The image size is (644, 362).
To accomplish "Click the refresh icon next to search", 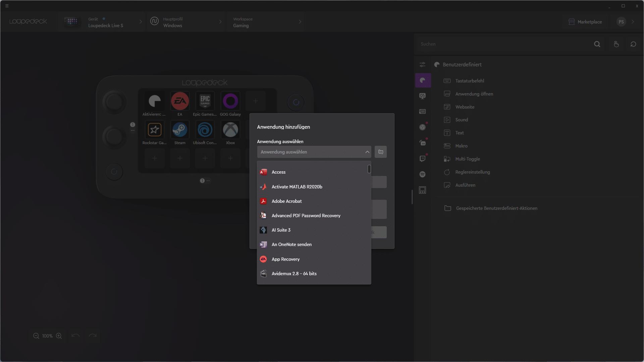I will click(x=633, y=44).
